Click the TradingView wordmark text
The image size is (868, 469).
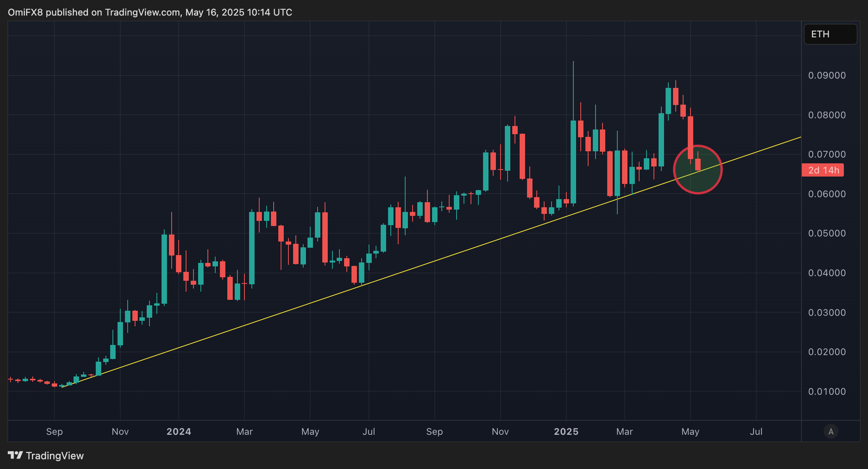pos(54,456)
